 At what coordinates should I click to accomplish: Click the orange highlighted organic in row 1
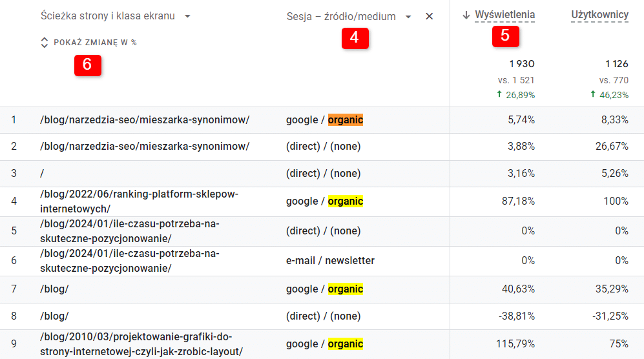[x=345, y=120]
